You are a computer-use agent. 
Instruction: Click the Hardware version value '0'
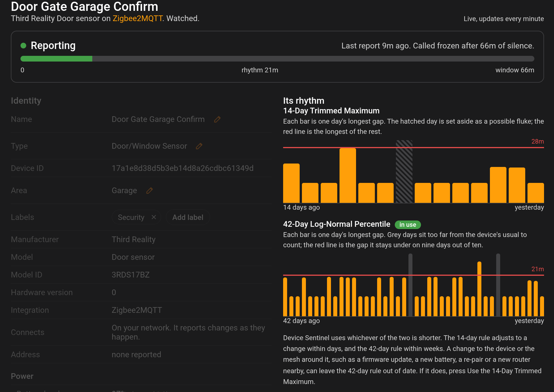pos(114,293)
